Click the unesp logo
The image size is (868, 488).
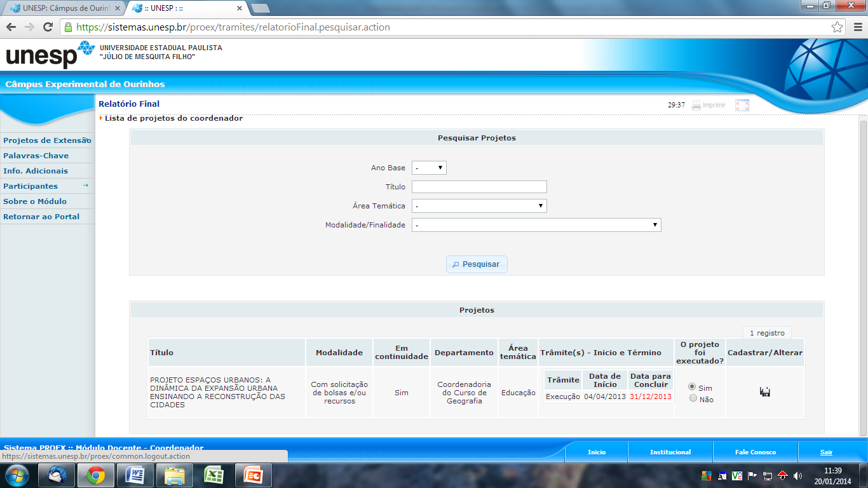pyautogui.click(x=50, y=55)
